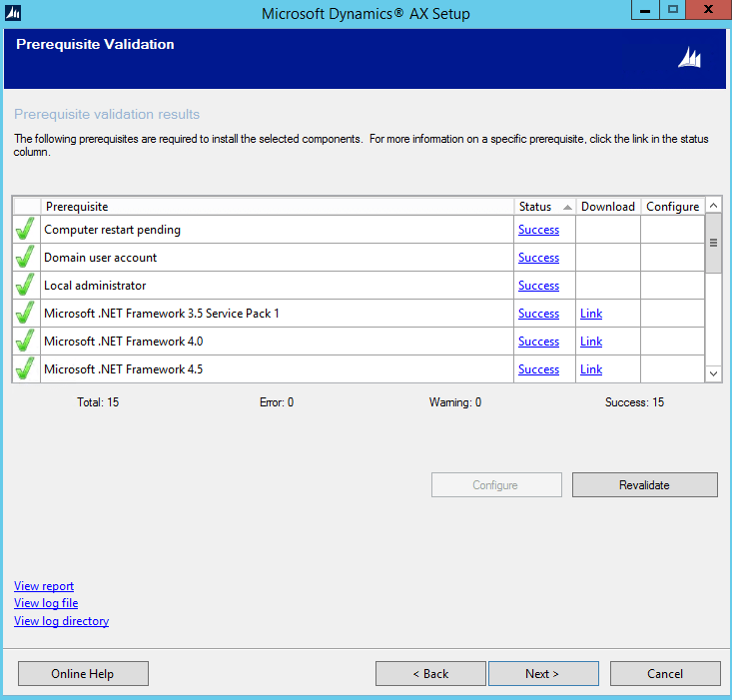The height and width of the screenshot is (700, 732).
Task: Open the View log file link
Action: (x=46, y=603)
